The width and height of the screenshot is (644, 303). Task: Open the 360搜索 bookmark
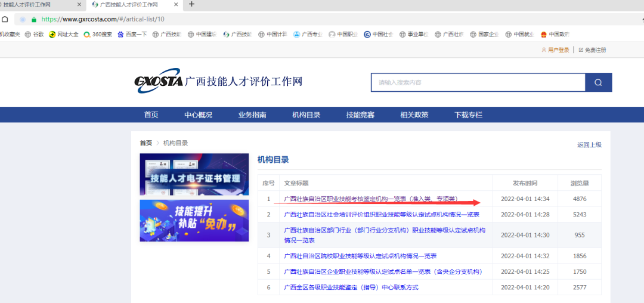coord(98,34)
